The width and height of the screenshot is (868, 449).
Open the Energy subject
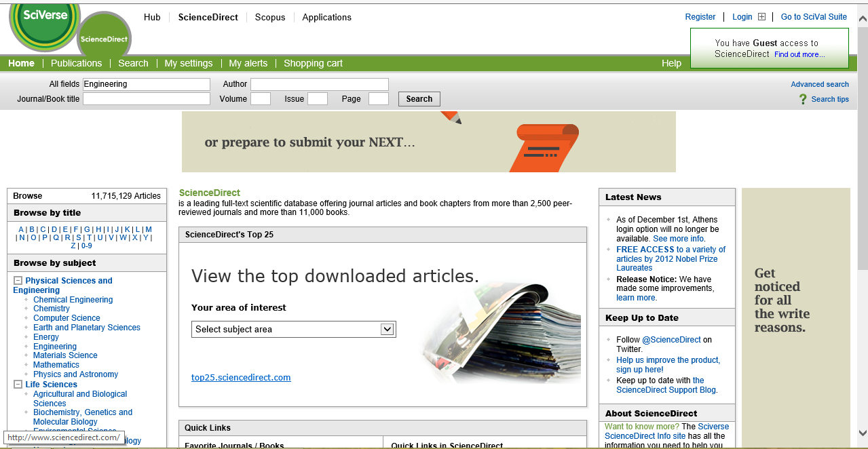(46, 337)
